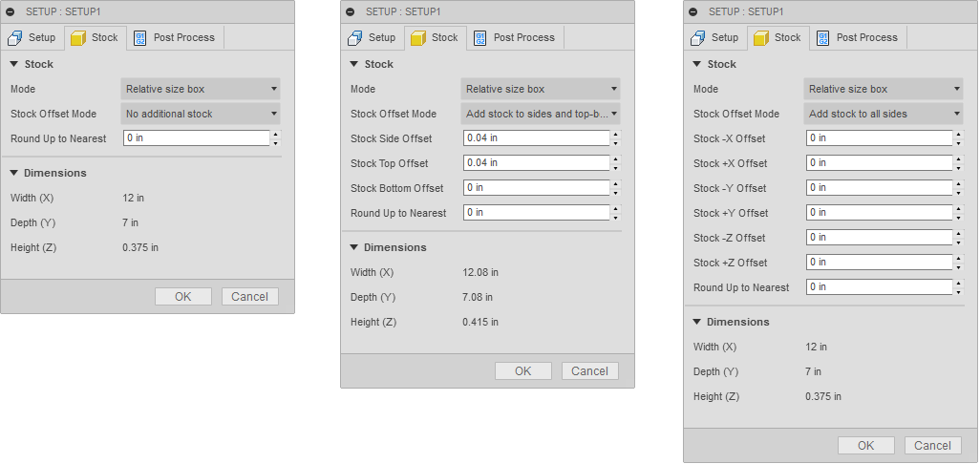Open Stock tab in the left dialog
The image size is (980, 464).
pos(95,37)
